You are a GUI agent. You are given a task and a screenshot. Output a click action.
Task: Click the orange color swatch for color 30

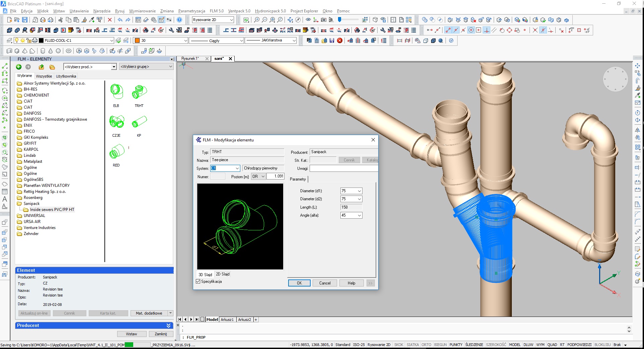[x=137, y=40]
